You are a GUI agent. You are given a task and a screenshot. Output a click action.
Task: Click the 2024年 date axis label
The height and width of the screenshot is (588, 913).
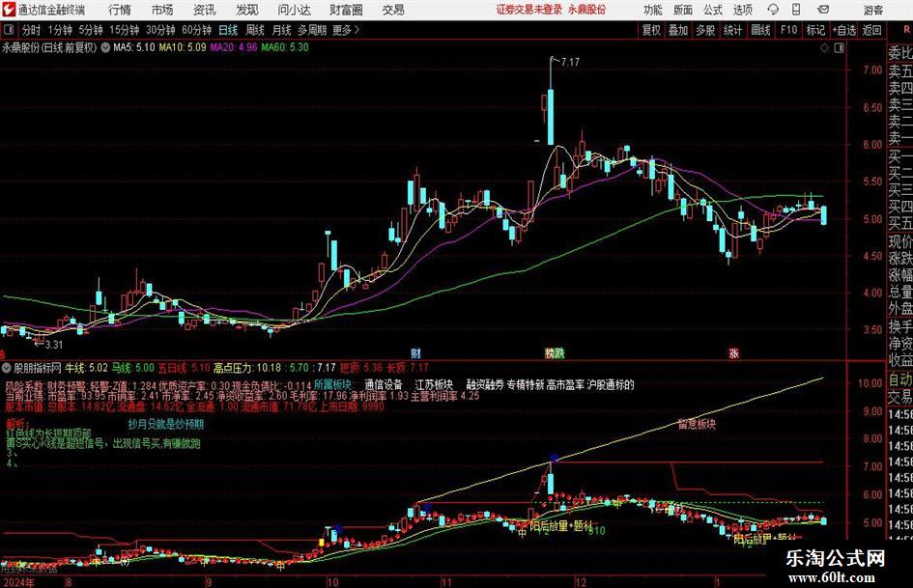tap(18, 582)
